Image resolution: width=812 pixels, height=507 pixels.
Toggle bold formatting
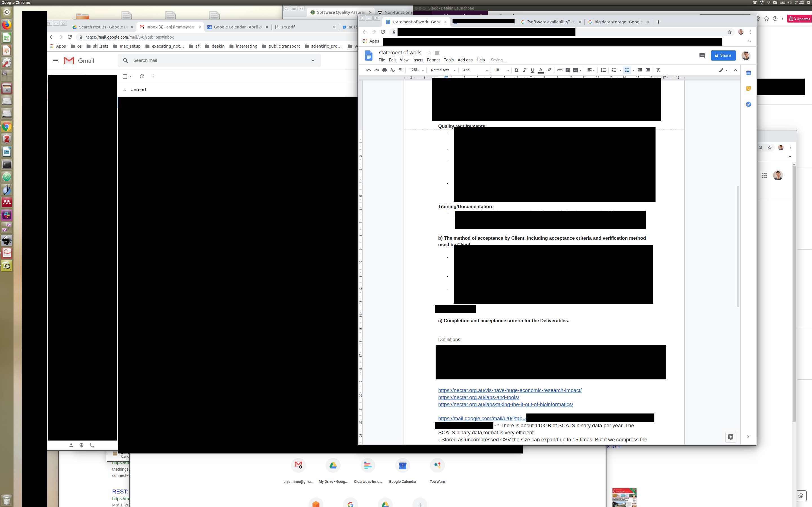point(517,70)
